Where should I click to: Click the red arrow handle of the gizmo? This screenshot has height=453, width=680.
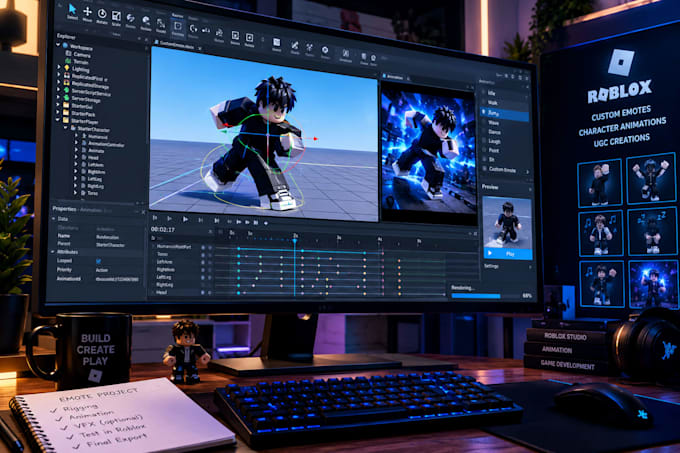[316, 139]
